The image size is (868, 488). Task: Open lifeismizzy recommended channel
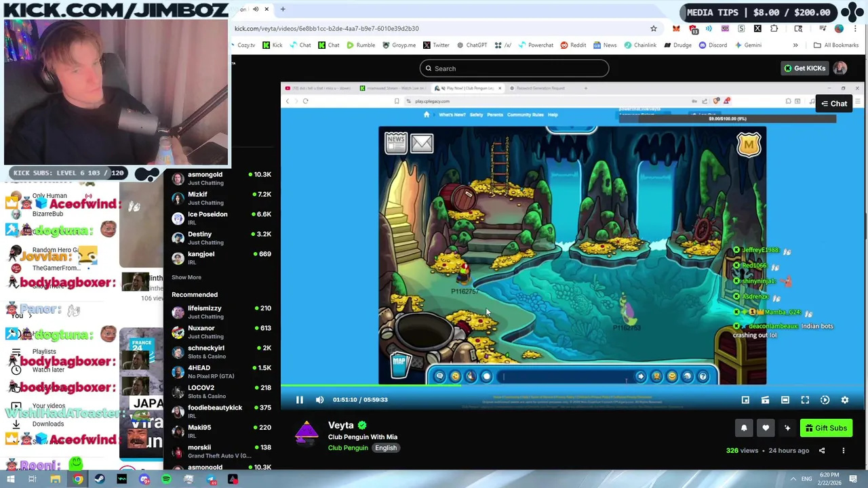[220, 312]
